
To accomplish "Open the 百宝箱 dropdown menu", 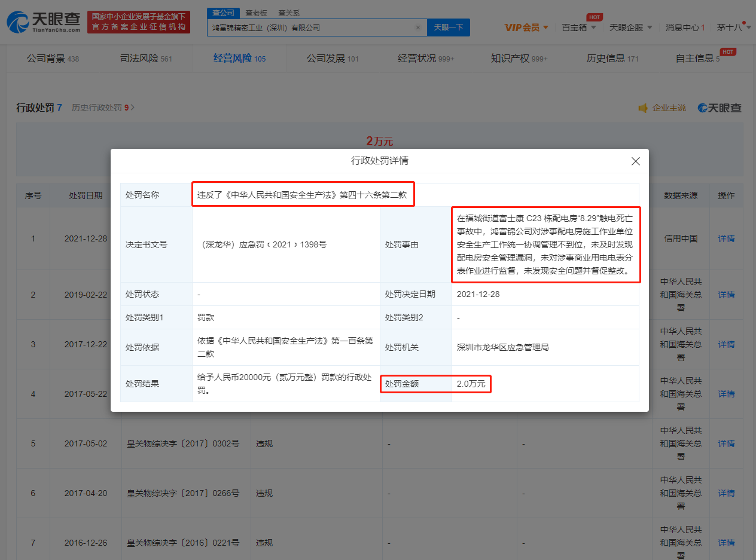I will point(578,27).
